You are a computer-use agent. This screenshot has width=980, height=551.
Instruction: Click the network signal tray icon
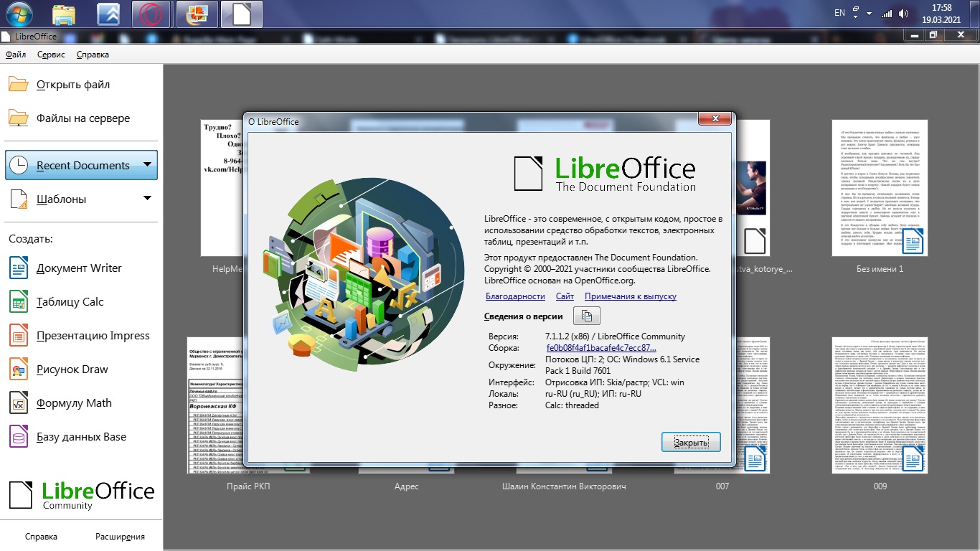pos(887,13)
